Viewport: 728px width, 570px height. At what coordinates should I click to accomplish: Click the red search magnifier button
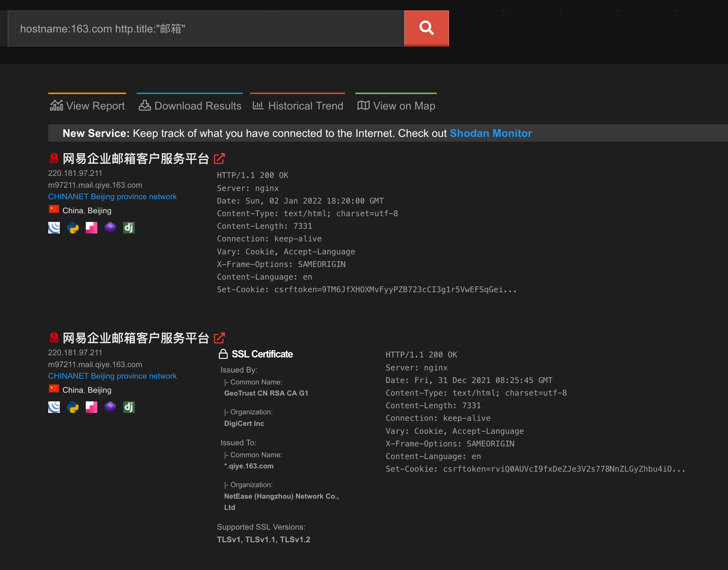[x=426, y=28]
